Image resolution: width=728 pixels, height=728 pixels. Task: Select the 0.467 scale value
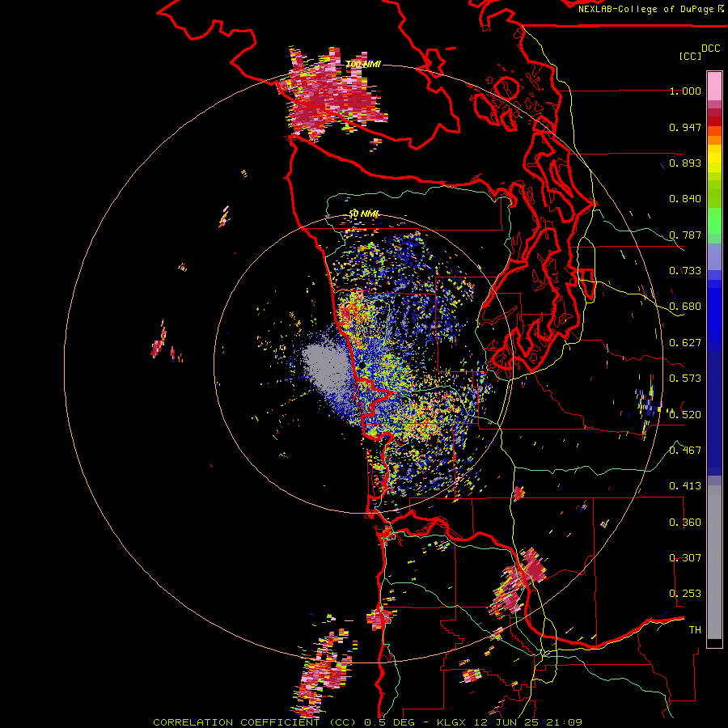(685, 451)
